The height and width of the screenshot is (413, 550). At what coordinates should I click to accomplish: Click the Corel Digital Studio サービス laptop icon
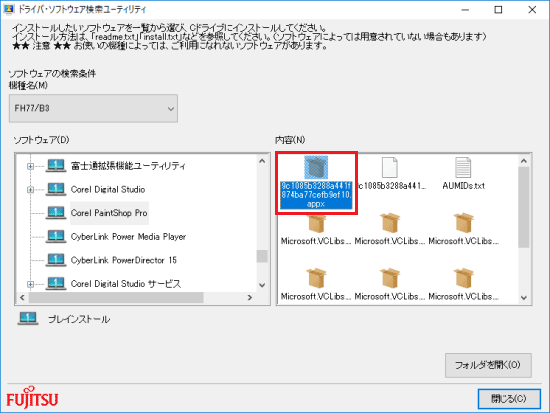[x=56, y=283]
